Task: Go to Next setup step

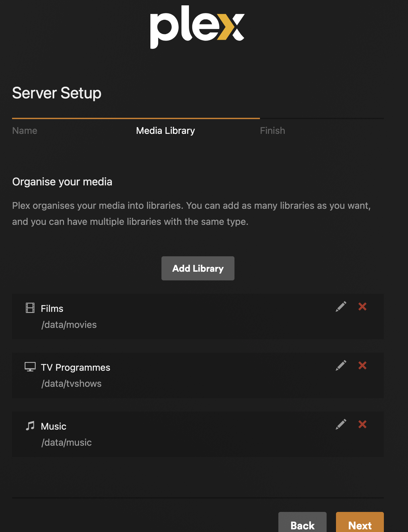Action: coord(360,523)
